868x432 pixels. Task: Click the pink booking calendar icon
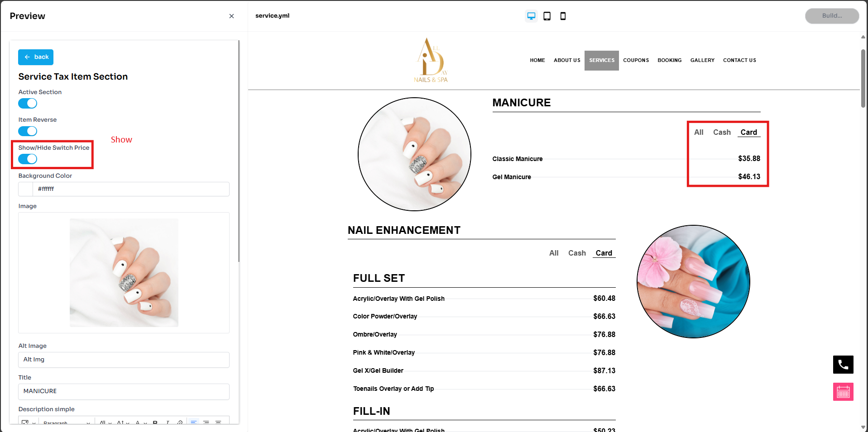[843, 392]
